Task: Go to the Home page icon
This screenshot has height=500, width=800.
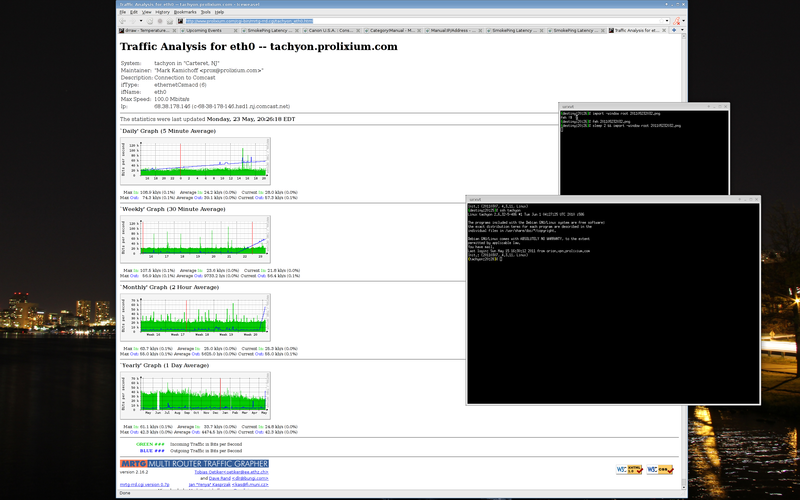Action: (x=170, y=21)
